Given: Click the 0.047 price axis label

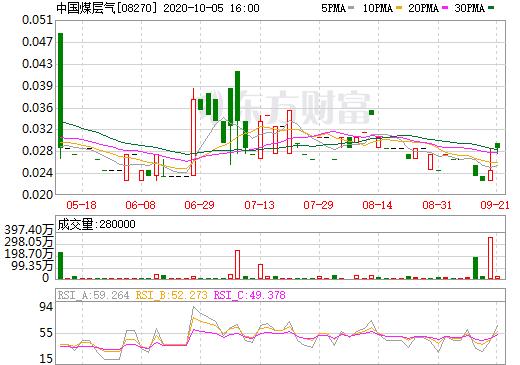Looking at the screenshot, I should pyautogui.click(x=37, y=42).
